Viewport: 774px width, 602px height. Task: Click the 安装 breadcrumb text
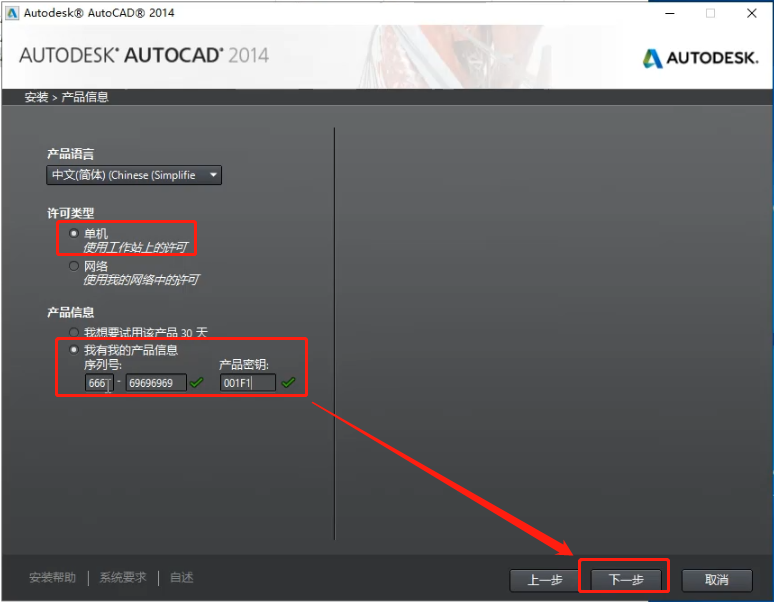pos(37,97)
